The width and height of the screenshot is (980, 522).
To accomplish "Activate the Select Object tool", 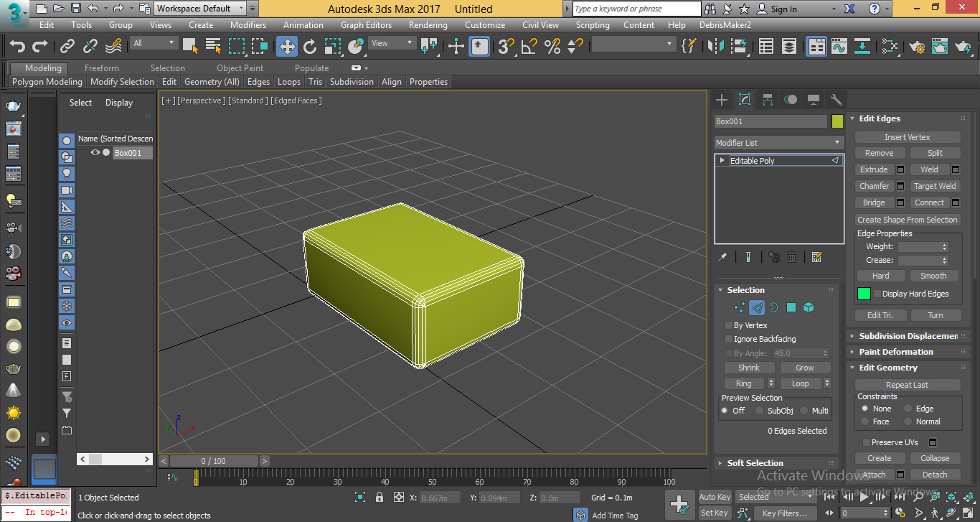I will point(190,47).
